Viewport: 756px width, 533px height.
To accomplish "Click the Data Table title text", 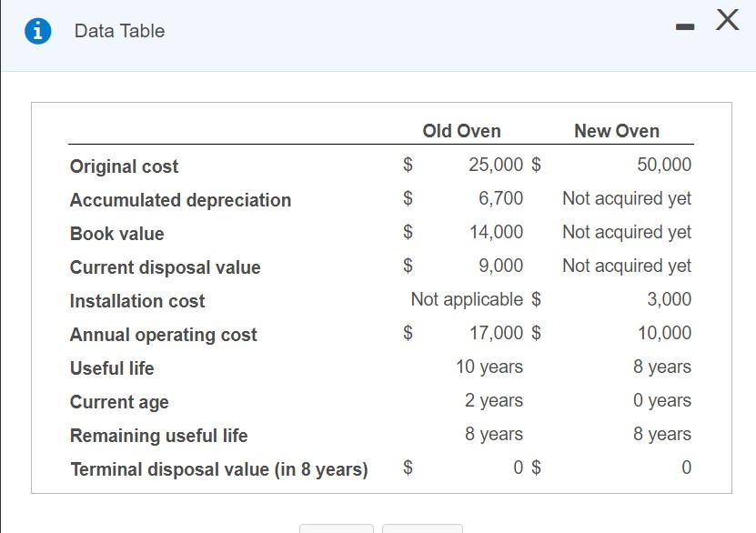I will pyautogui.click(x=119, y=31).
